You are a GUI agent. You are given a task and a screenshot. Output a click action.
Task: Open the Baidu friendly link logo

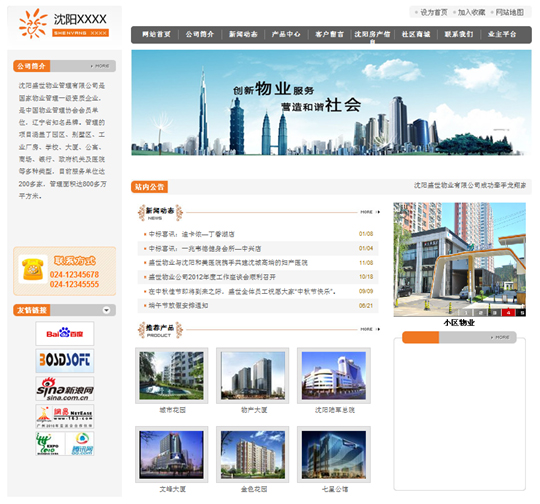[65, 333]
